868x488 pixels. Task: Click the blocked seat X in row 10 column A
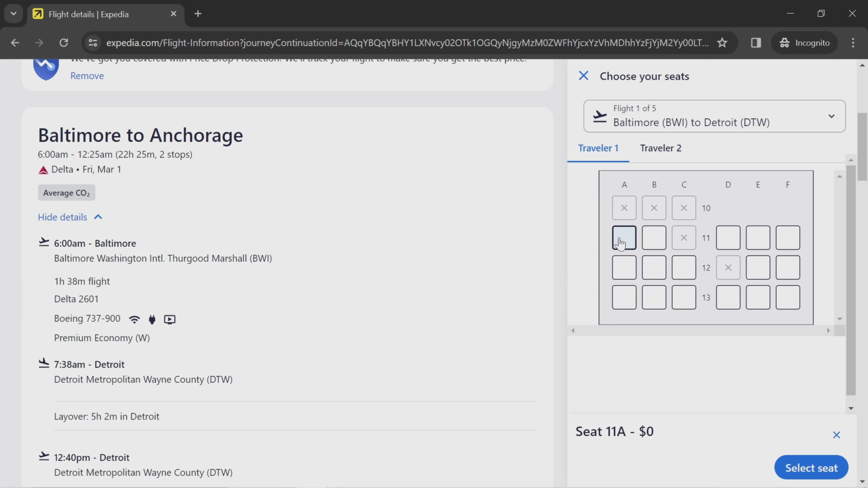click(624, 207)
